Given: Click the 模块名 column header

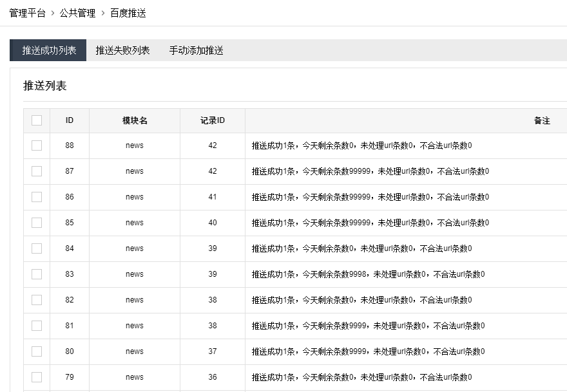Looking at the screenshot, I should (134, 120).
